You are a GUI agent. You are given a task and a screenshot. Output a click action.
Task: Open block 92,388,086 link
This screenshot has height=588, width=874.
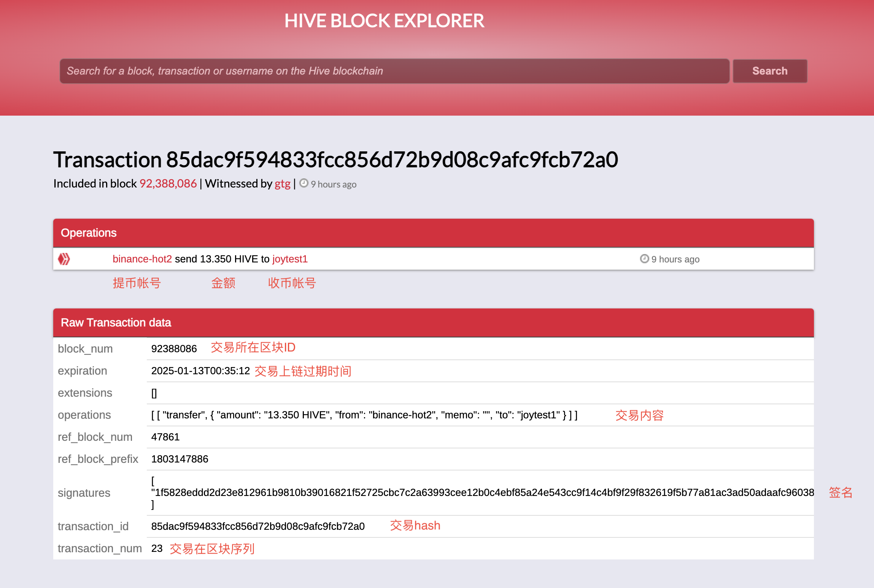168,184
